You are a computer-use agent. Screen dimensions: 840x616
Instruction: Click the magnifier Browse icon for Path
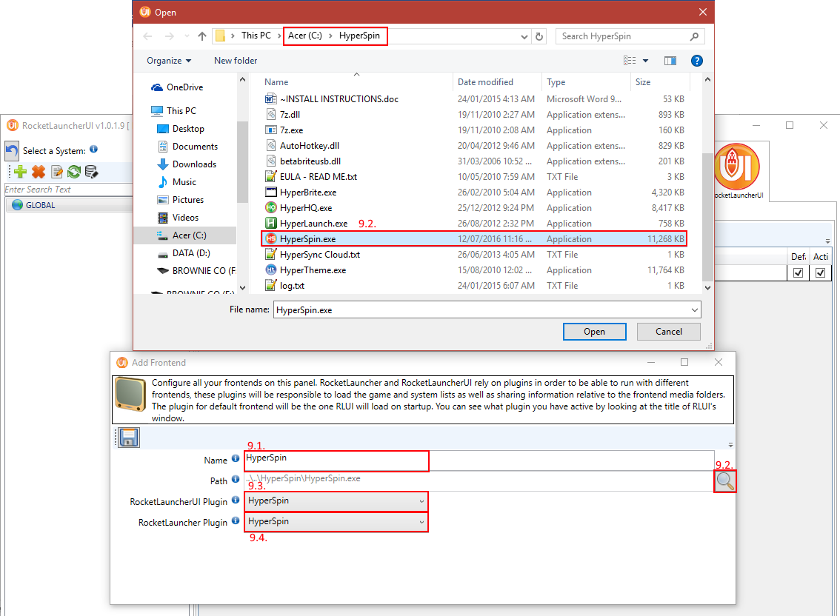coord(725,481)
